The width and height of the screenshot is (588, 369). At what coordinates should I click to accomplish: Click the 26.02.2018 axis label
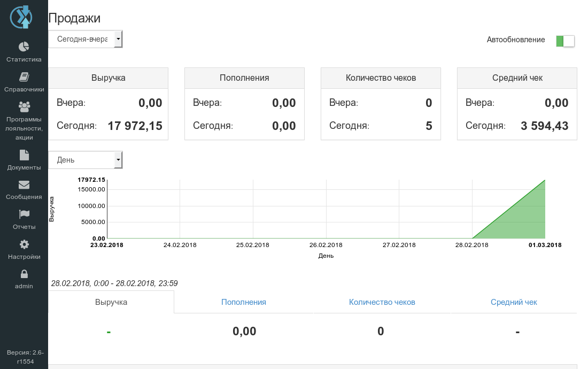click(x=326, y=245)
